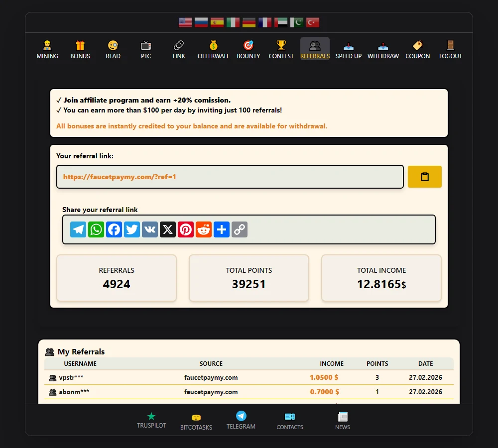Open the Link menu item
This screenshot has height=448, width=498.
179,50
